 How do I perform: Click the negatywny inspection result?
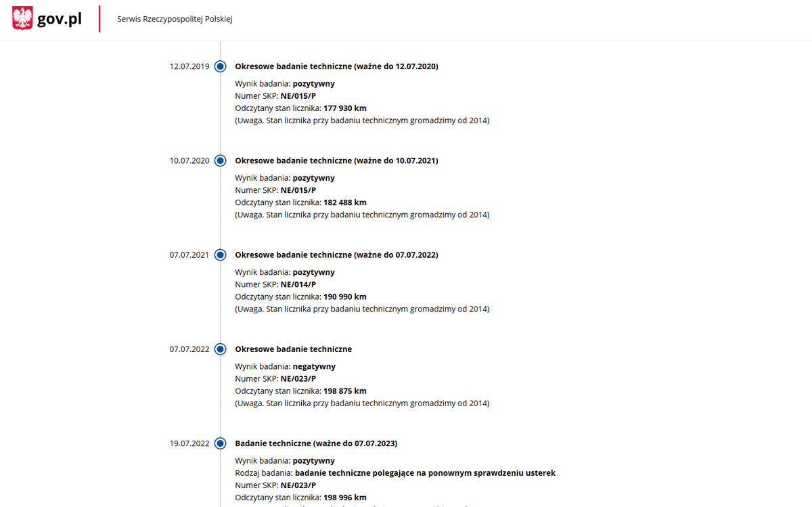coord(314,366)
